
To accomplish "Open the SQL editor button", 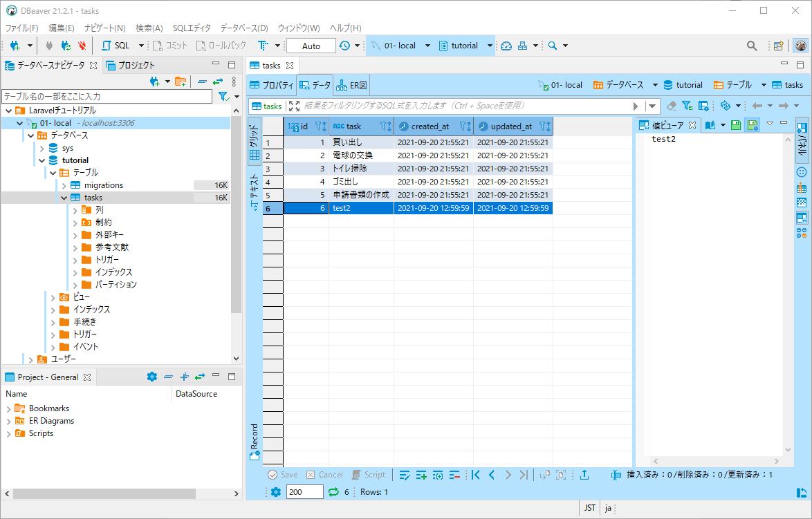I will coord(116,46).
